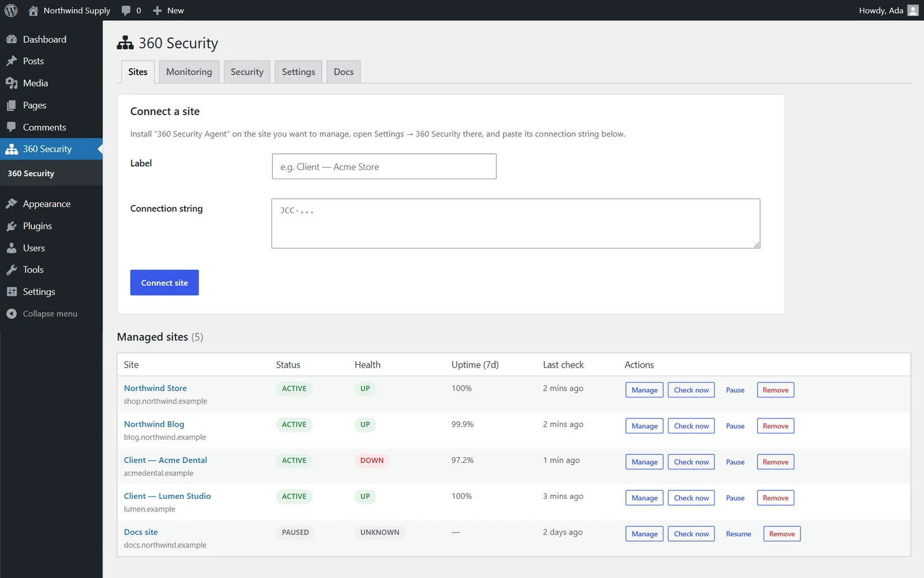Open the Northwind Supply home icon
924x578 pixels.
point(33,10)
